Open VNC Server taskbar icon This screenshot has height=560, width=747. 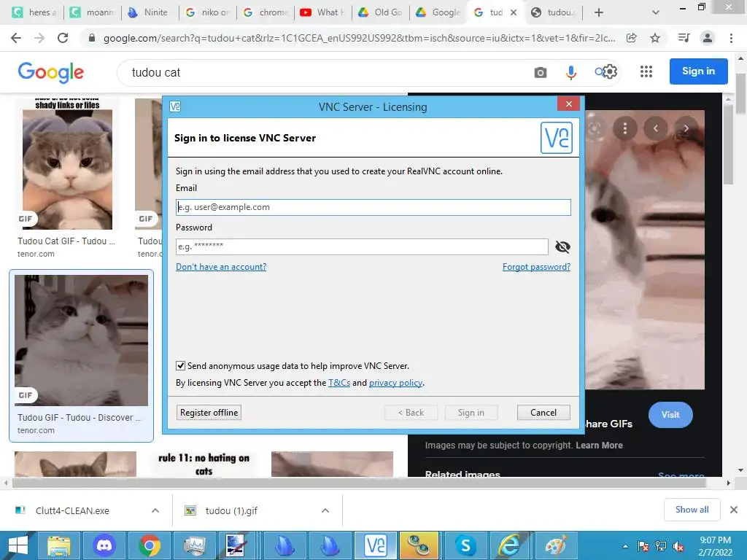pyautogui.click(x=376, y=545)
